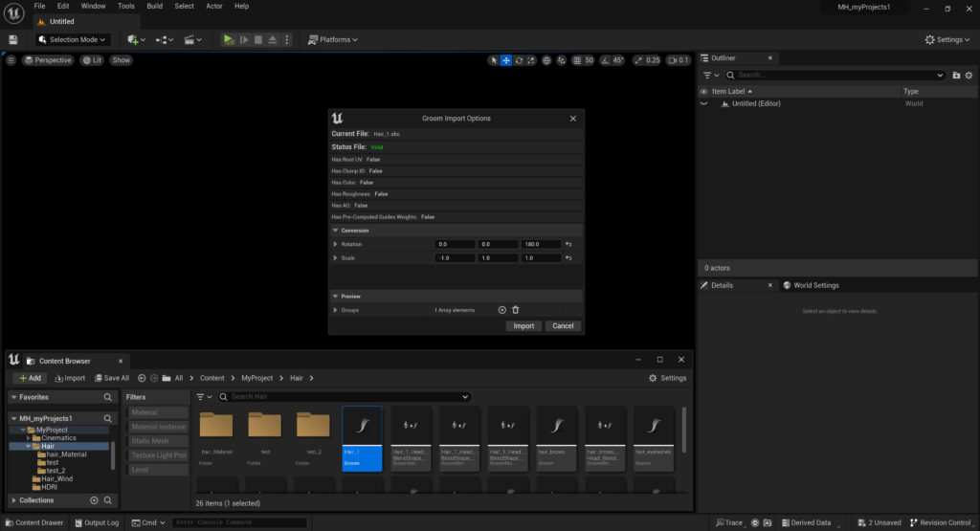Reset Scale to default value
This screenshot has width=980, height=531.
(x=568, y=258)
